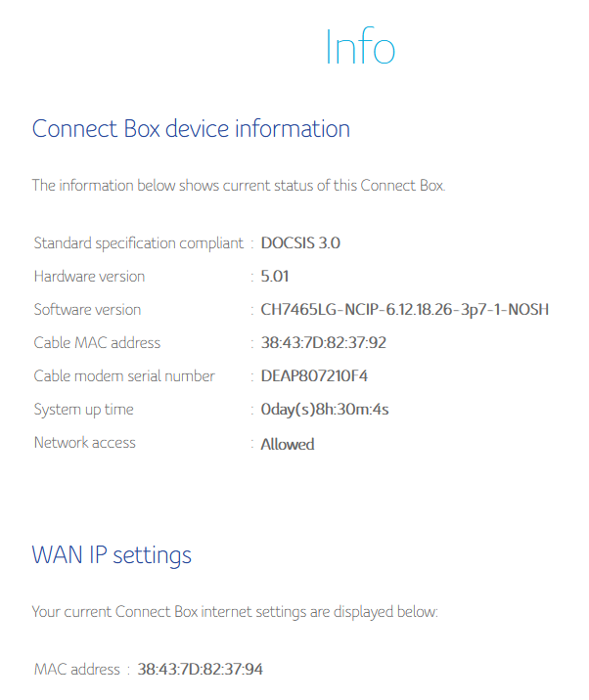Viewport: 589px width, 700px height.
Task: Click the Network access Allowed status
Action: coord(288,444)
